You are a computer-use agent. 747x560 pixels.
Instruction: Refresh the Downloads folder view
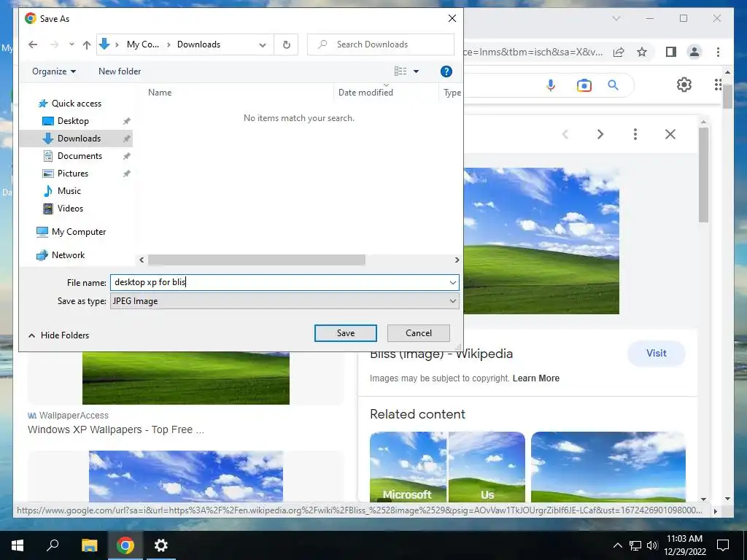tap(286, 44)
